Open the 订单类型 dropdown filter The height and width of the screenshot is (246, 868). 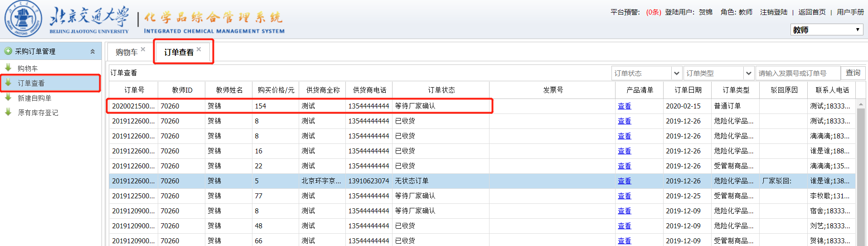click(748, 73)
